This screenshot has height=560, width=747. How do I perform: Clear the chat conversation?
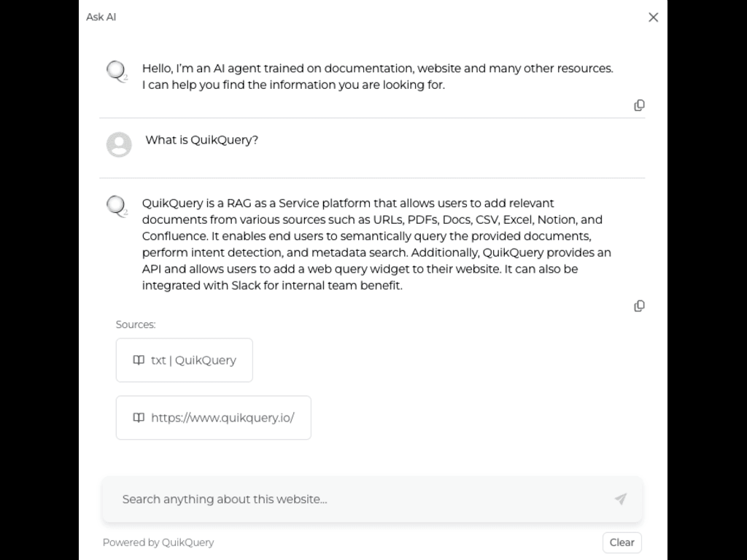tap(622, 542)
